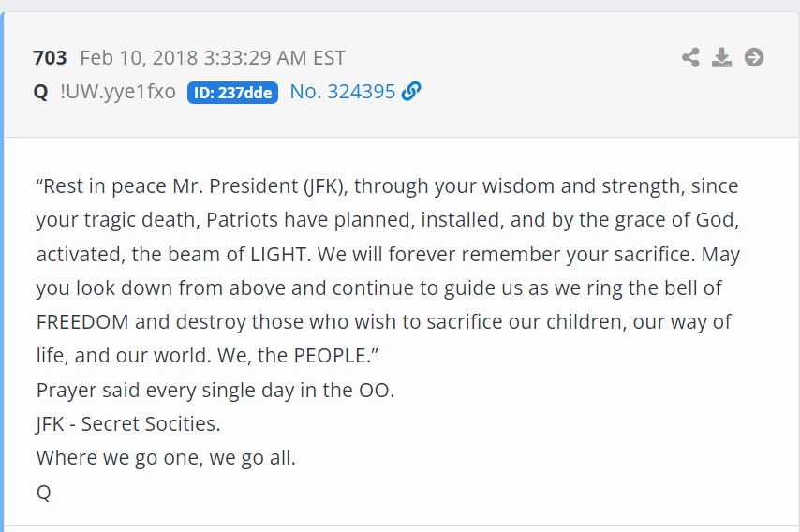This screenshot has width=800, height=532.
Task: Click the phrase "We, the PEOPLE."
Action: [x=298, y=356]
